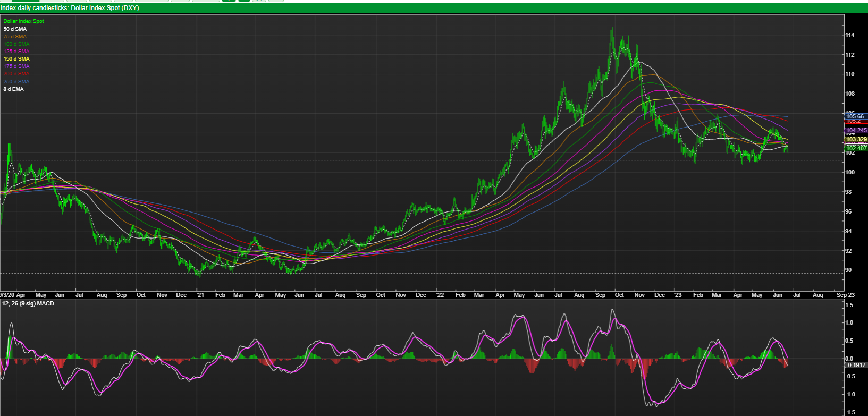
Task: Select the '50 d SMA' legend label
Action: pos(15,29)
